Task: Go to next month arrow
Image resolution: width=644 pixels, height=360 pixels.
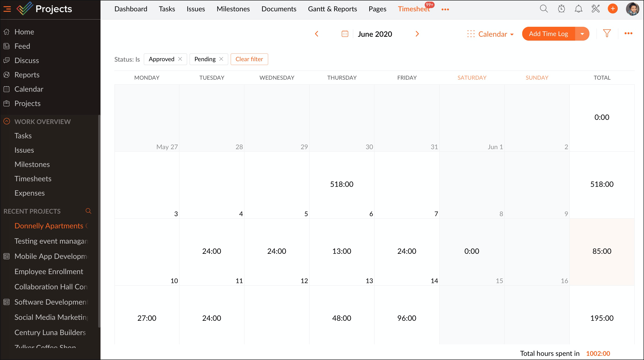Action: 417,34
